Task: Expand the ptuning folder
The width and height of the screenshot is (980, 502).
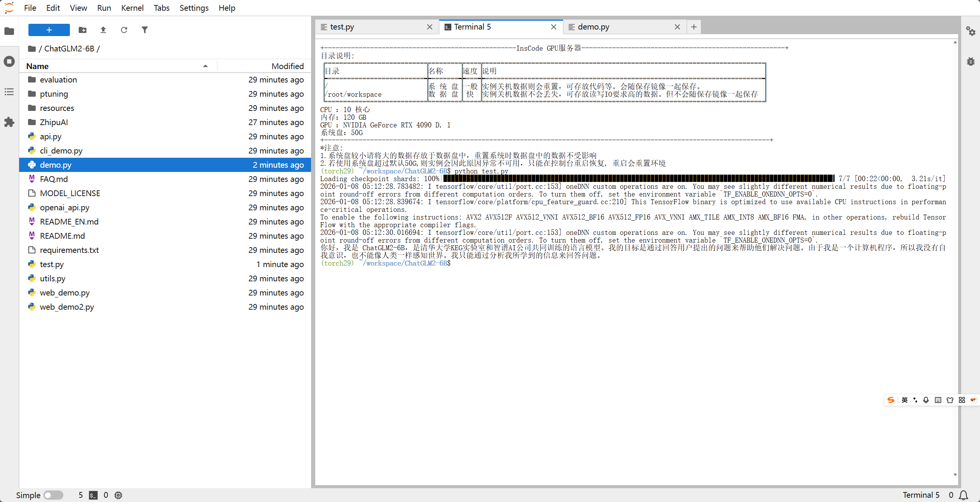Action: pos(54,94)
